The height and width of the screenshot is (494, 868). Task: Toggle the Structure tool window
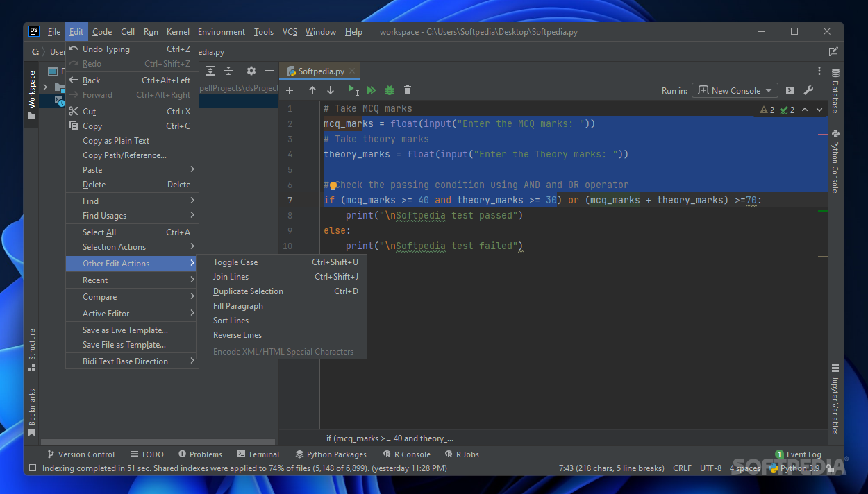point(31,350)
